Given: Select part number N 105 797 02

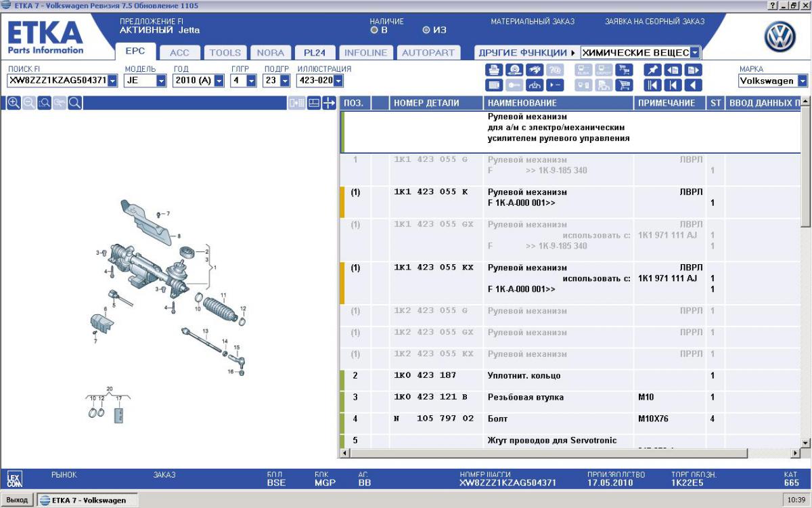Looking at the screenshot, I should click(x=434, y=419).
